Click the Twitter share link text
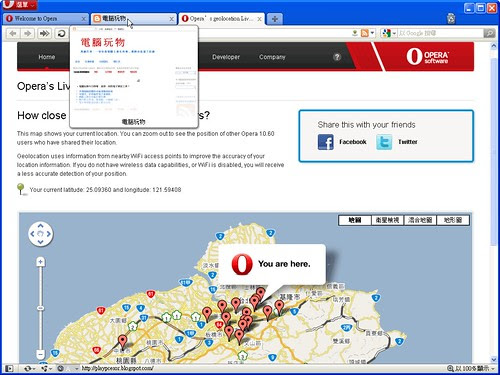Image resolution: width=500 pixels, height=375 pixels. click(x=408, y=142)
